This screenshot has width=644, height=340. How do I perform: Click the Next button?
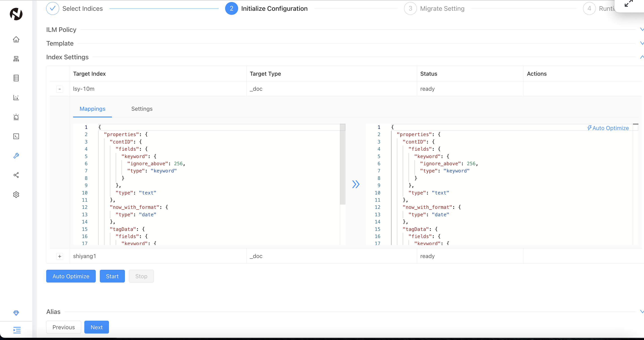tap(96, 327)
